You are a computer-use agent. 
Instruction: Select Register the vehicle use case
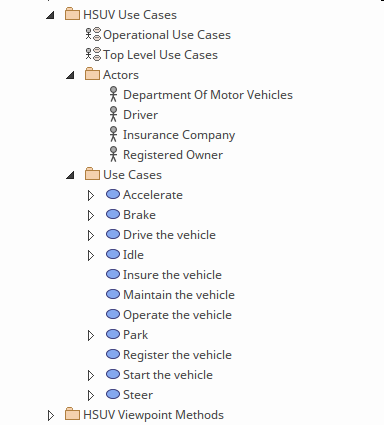(177, 355)
